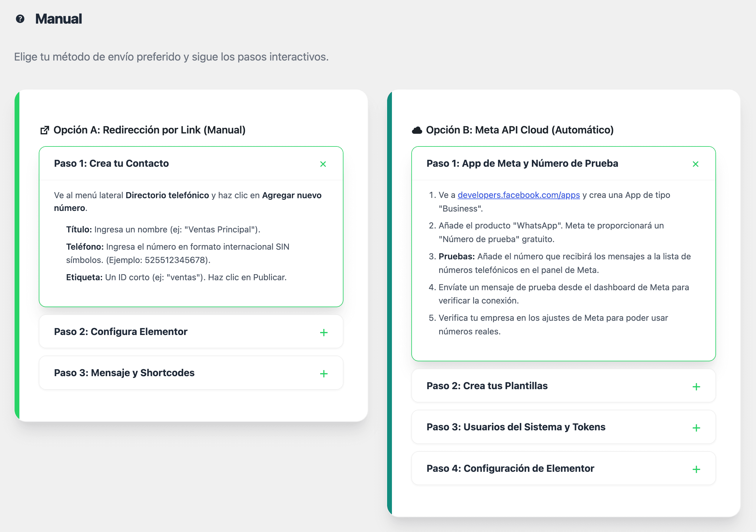Click the 'Título:' instruction line

[x=163, y=230]
